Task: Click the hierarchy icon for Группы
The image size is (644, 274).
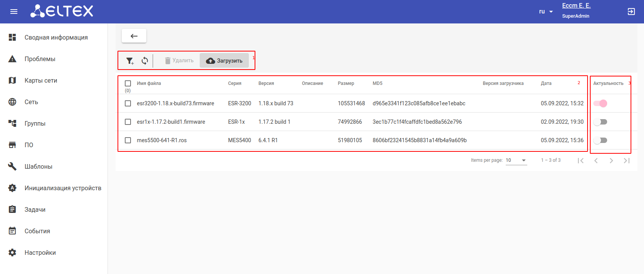Action: click(x=12, y=123)
